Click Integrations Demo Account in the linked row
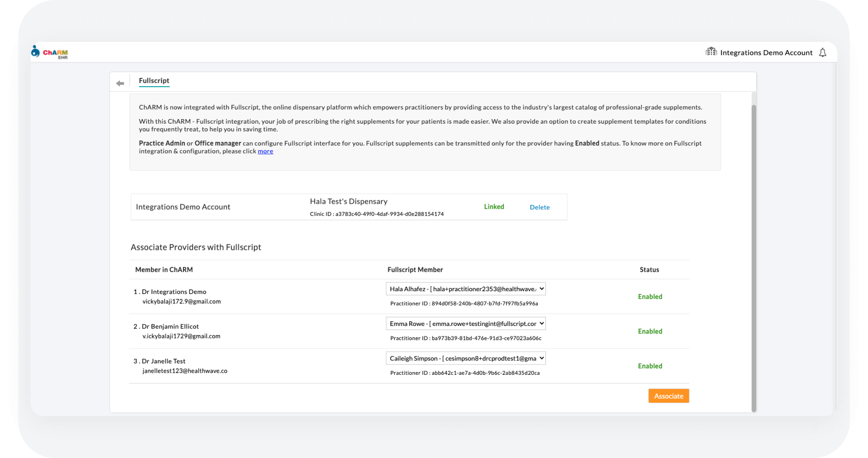Viewport: 868px width, 458px height. 183,207
